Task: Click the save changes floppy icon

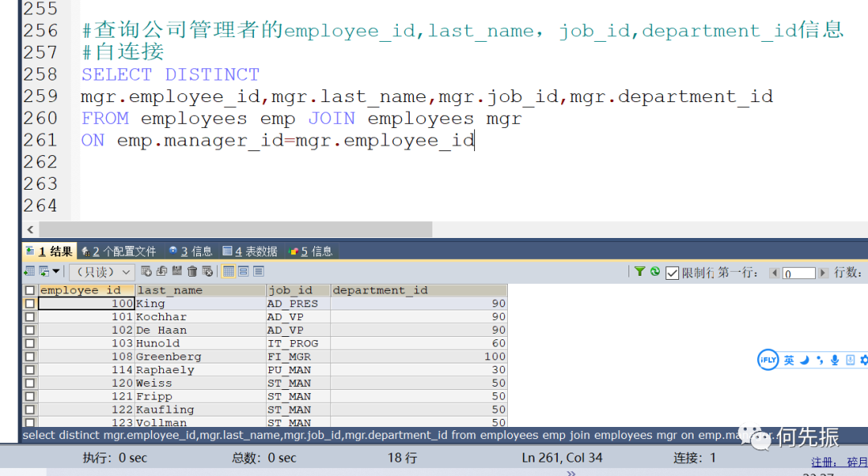Action: coord(177,271)
